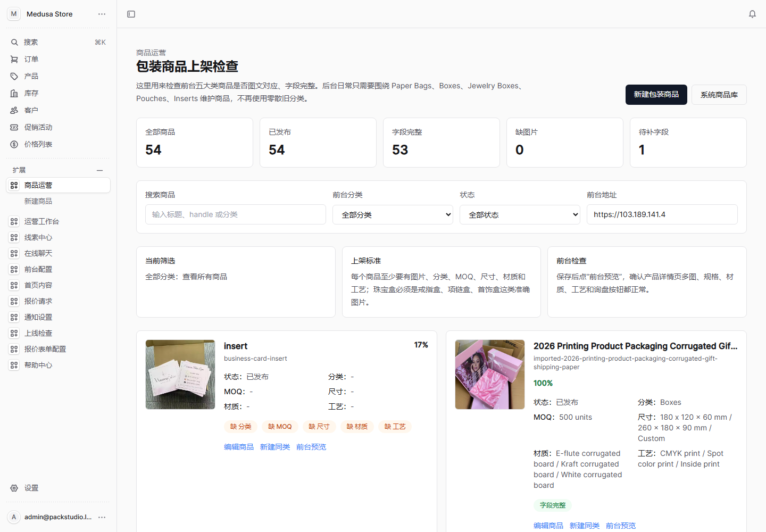Click the 缺 分类 tag
The height and width of the screenshot is (532, 766).
[x=241, y=427]
